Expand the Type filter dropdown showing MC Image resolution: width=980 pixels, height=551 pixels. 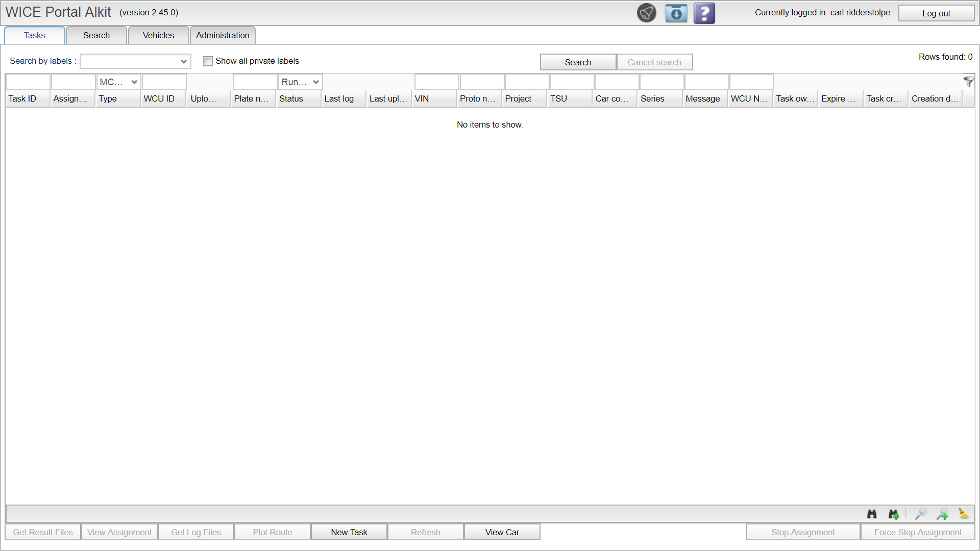pyautogui.click(x=118, y=82)
